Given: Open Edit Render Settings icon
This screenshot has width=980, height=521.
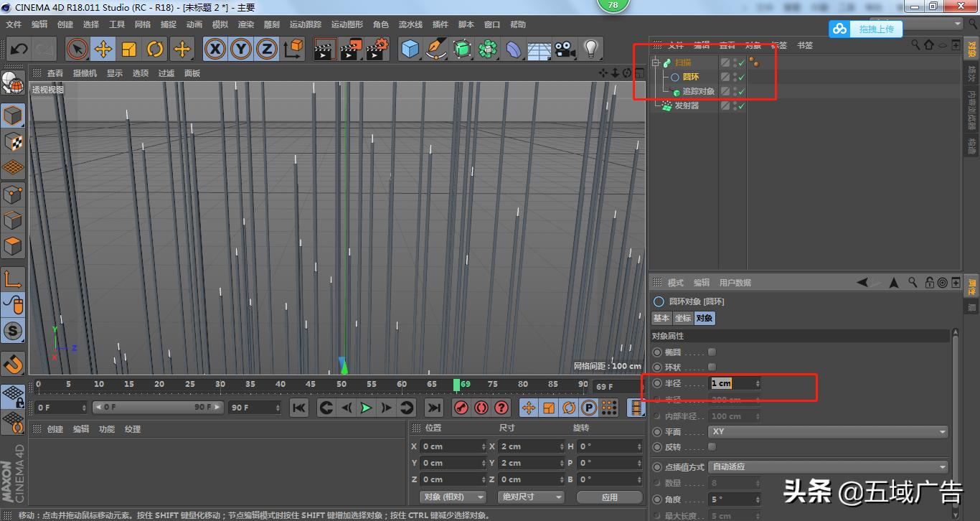Looking at the screenshot, I should (x=377, y=50).
